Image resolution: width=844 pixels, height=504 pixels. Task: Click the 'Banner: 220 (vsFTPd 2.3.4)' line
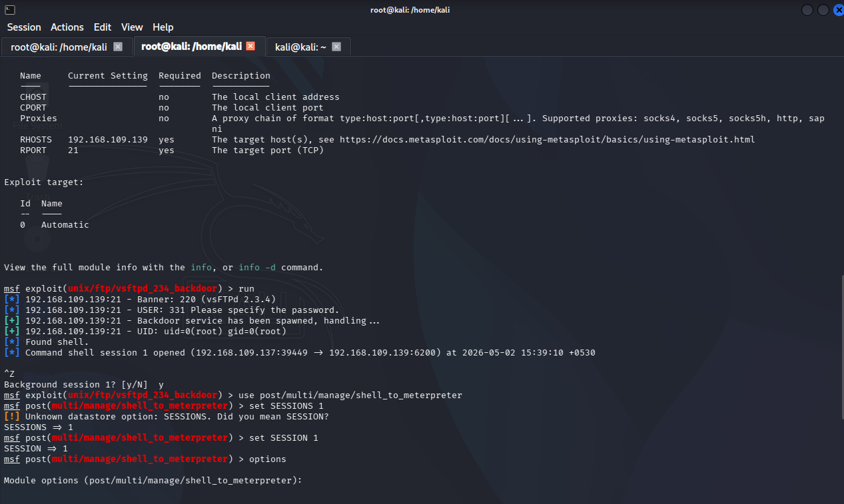140,300
